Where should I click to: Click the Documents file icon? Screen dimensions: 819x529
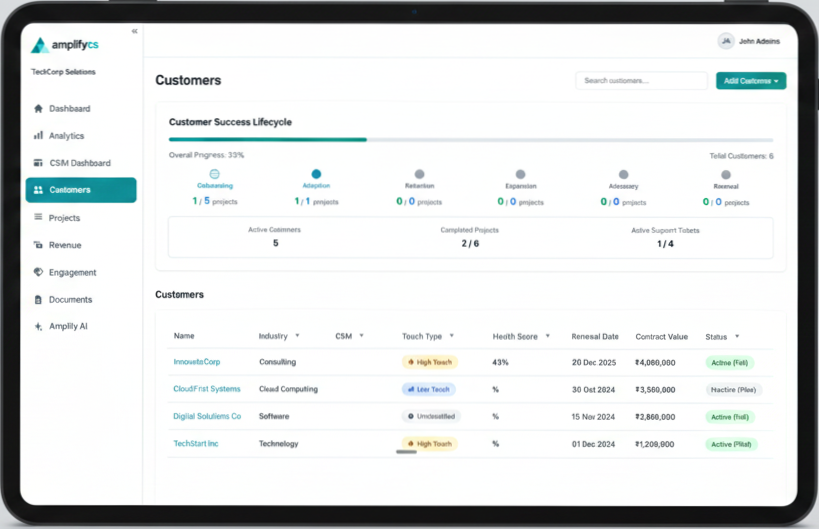(38, 300)
